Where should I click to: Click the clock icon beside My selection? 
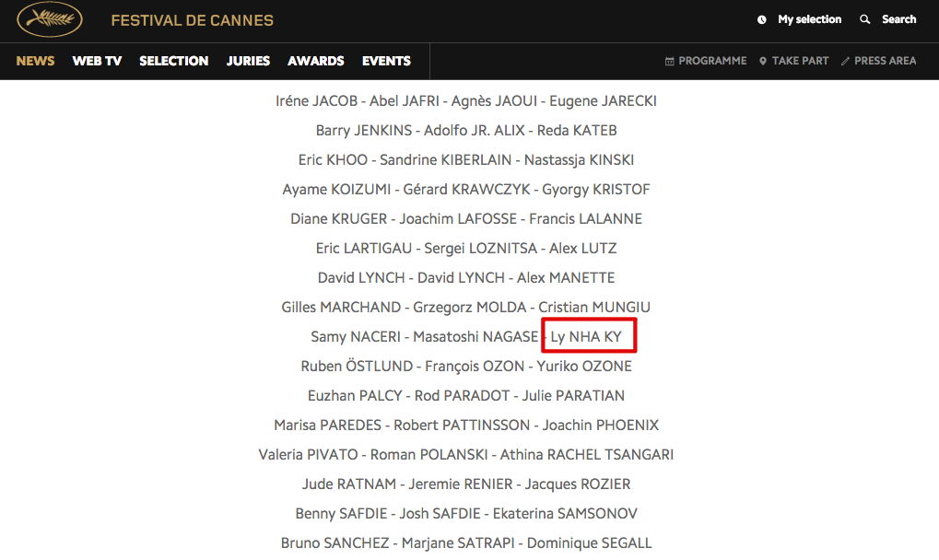762,19
